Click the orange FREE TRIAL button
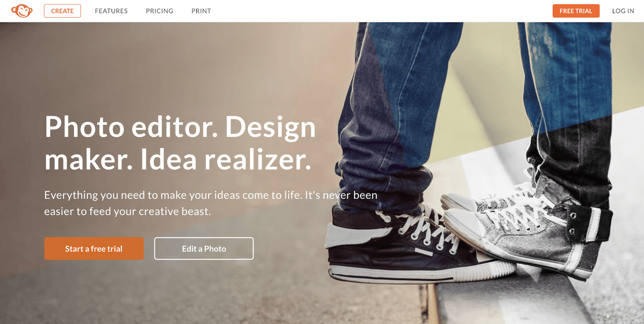The height and width of the screenshot is (324, 644). point(576,11)
